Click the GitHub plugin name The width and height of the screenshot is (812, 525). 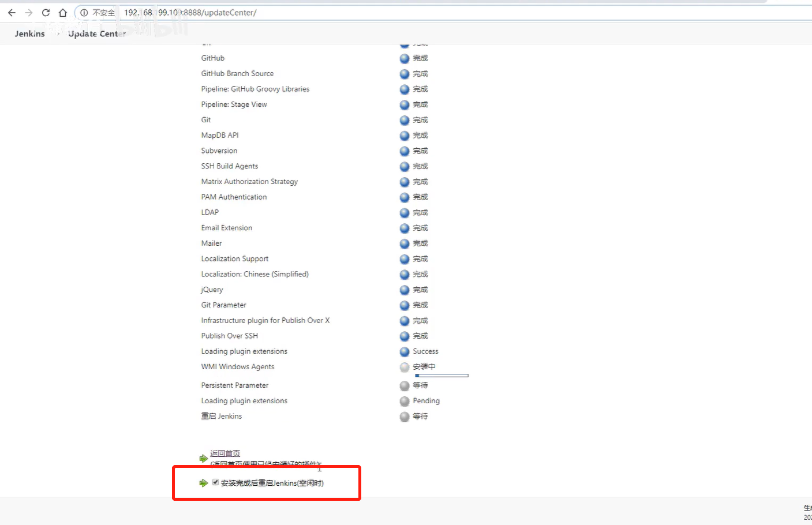pos(213,58)
